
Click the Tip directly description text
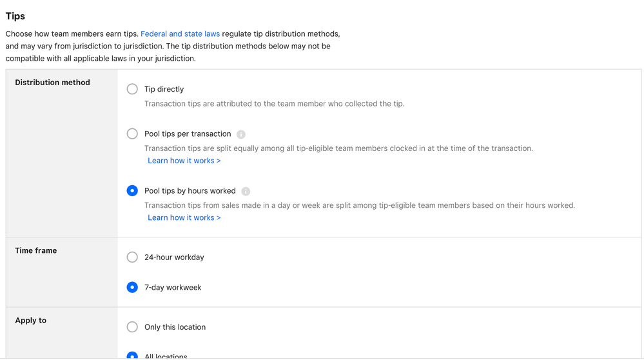coord(274,103)
